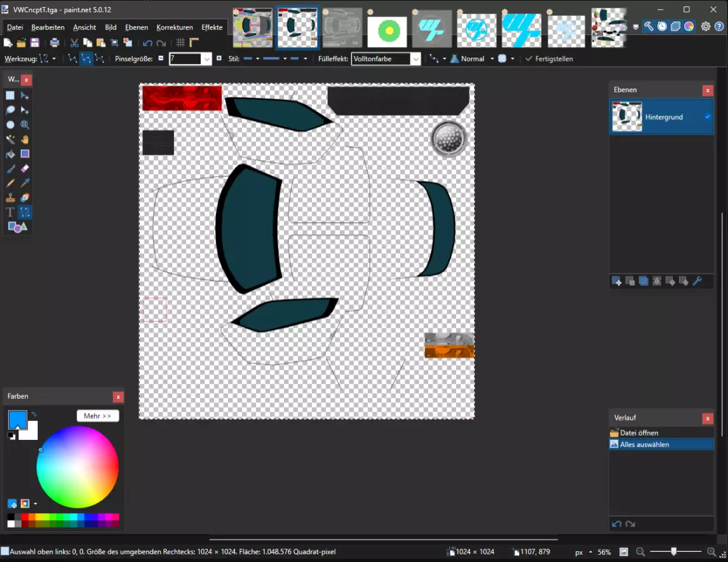The image size is (728, 562).
Task: Activate the Text tool
Action: [11, 212]
